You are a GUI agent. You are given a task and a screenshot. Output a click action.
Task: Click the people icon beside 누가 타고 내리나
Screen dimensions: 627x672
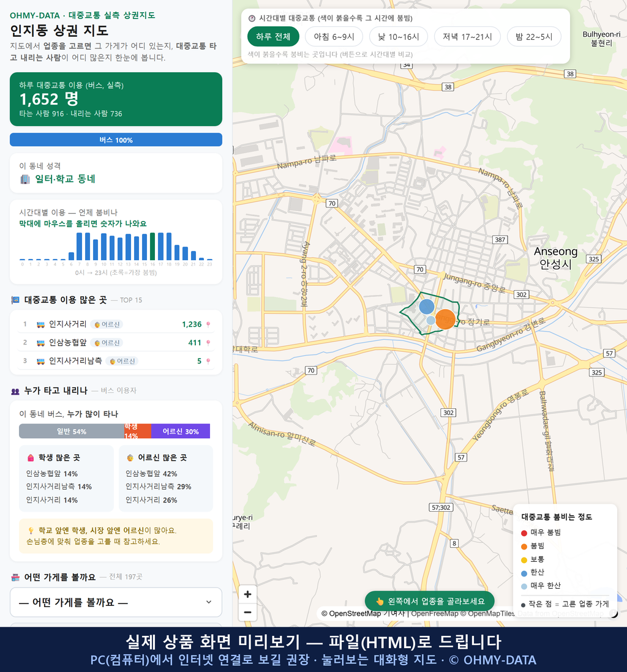point(15,391)
